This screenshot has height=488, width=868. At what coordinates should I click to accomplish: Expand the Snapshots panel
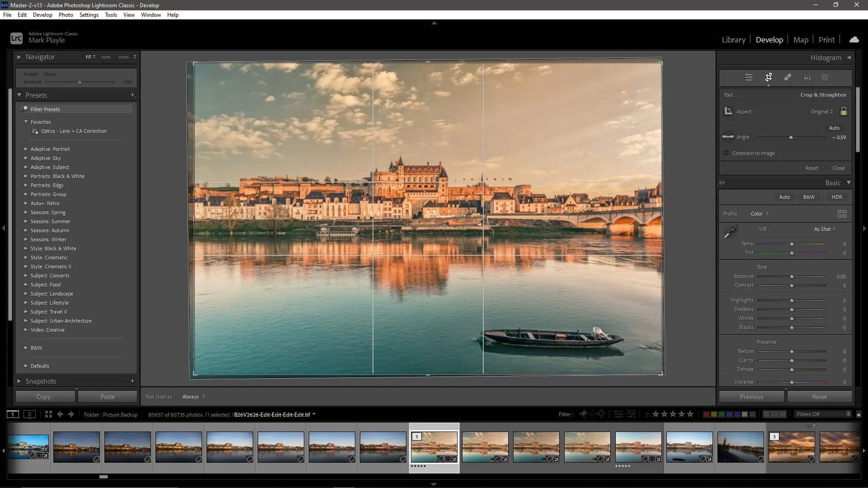click(19, 381)
